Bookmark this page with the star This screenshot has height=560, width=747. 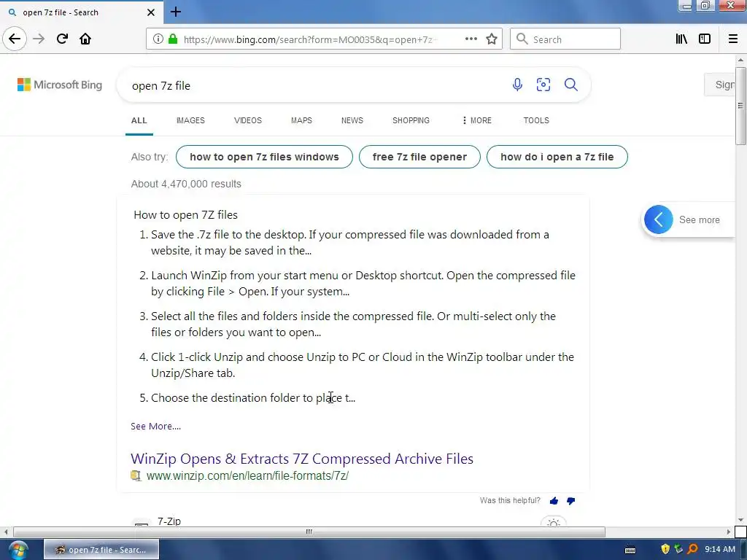492,39
